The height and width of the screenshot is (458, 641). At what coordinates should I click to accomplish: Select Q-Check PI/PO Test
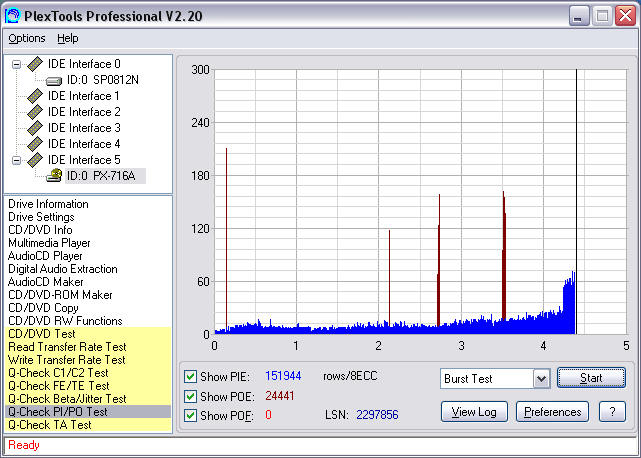(88, 412)
